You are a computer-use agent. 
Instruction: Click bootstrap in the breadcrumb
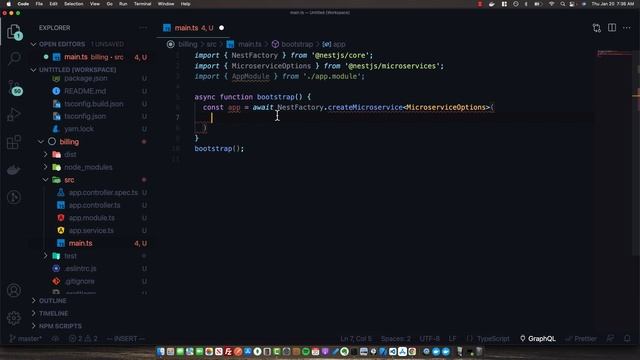coord(297,44)
